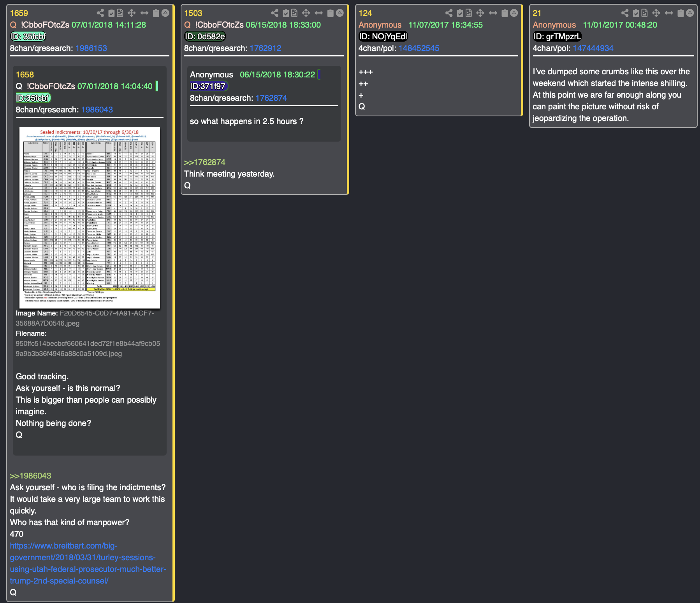This screenshot has width=700, height=603.
Task: Click "so what happens in 2.5 hours ?" text
Action: pyautogui.click(x=247, y=121)
